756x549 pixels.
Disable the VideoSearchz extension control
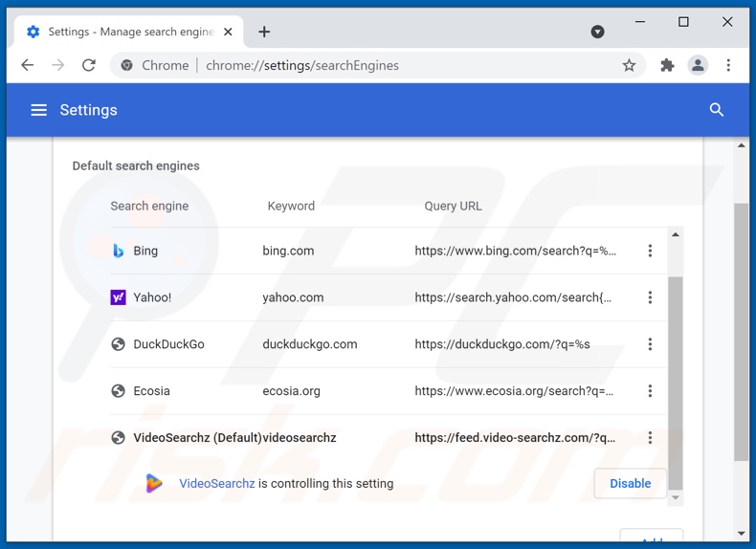[x=630, y=484]
